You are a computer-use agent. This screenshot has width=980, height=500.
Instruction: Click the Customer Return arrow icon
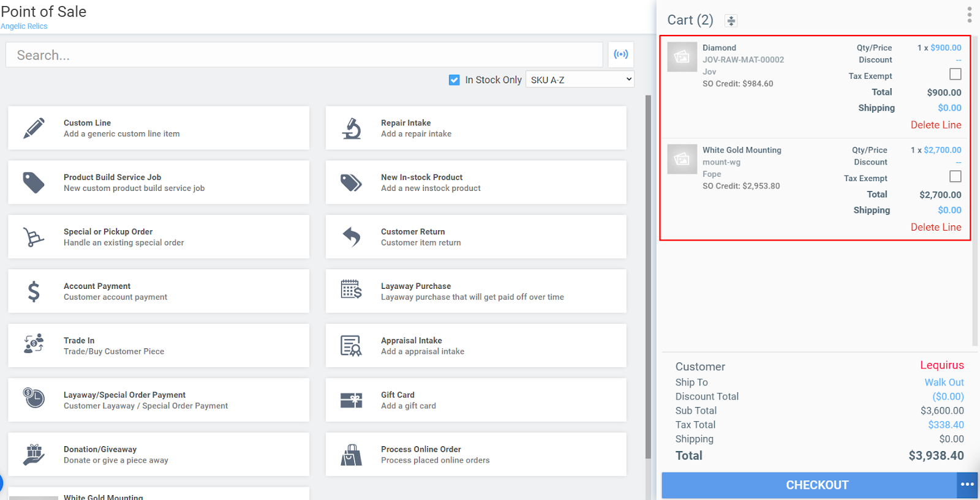click(x=352, y=237)
